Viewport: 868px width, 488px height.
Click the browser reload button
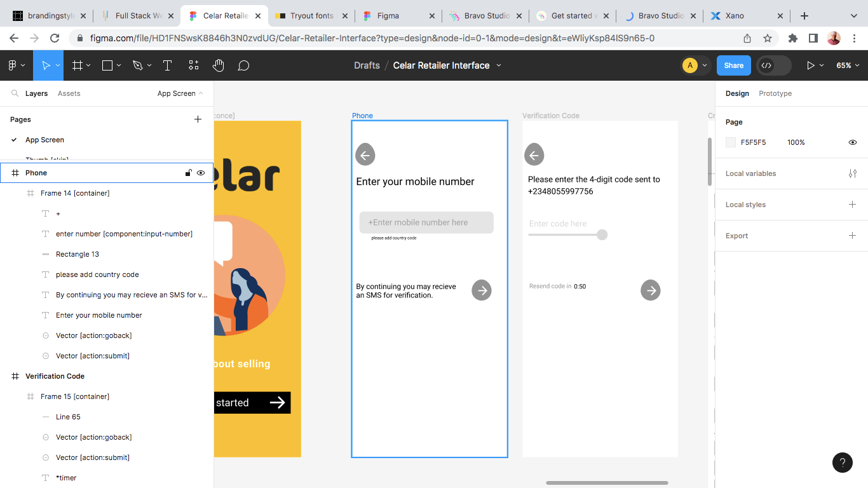click(x=55, y=38)
